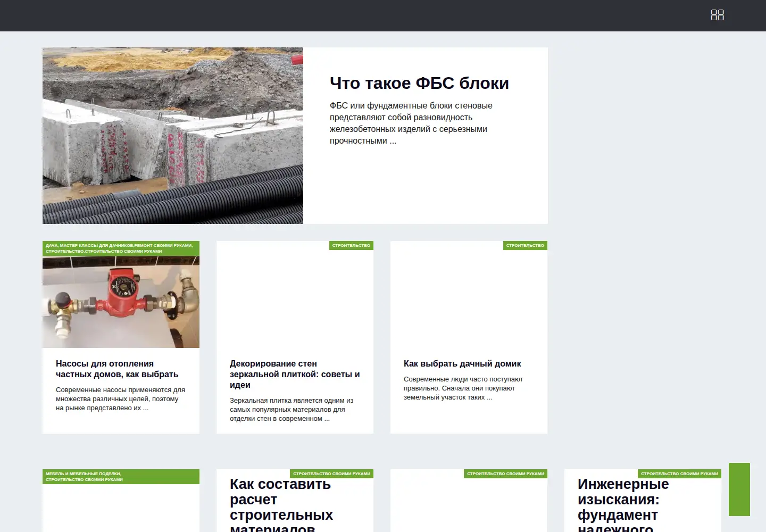Open "Декорирование стен зеркальной плиткой" article

(x=295, y=374)
